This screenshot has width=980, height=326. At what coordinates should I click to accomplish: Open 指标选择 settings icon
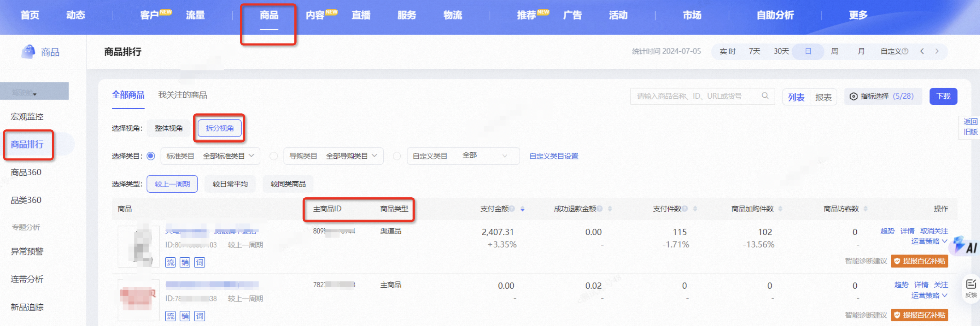tap(854, 96)
